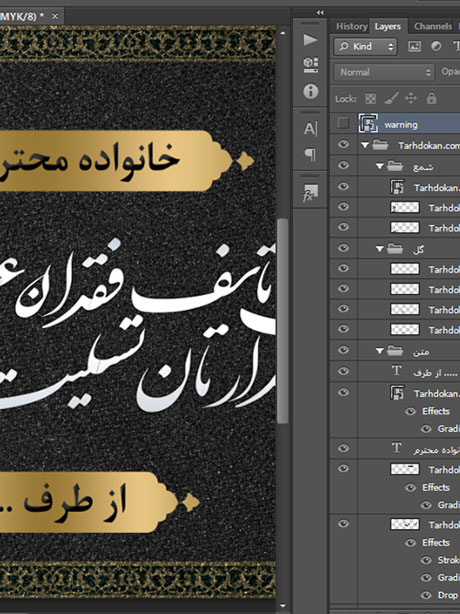Show the hidden warning layer
This screenshot has width=460, height=614.
[x=343, y=123]
